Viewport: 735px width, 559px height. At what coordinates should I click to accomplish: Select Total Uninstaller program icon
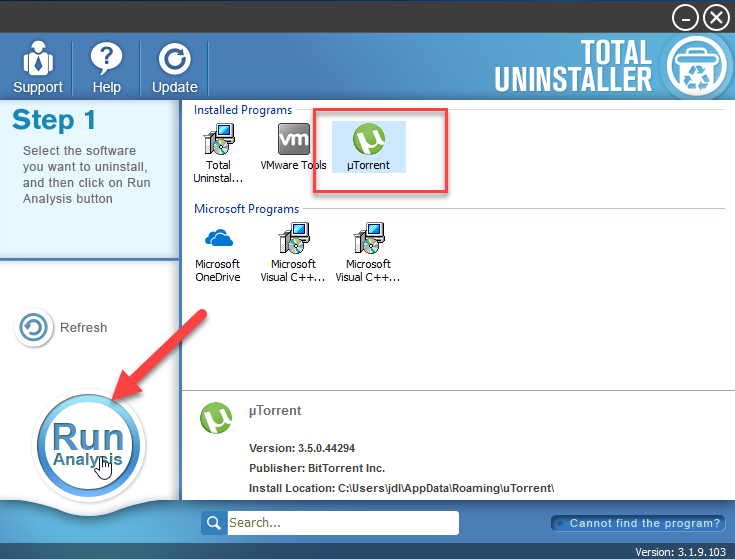tap(218, 153)
